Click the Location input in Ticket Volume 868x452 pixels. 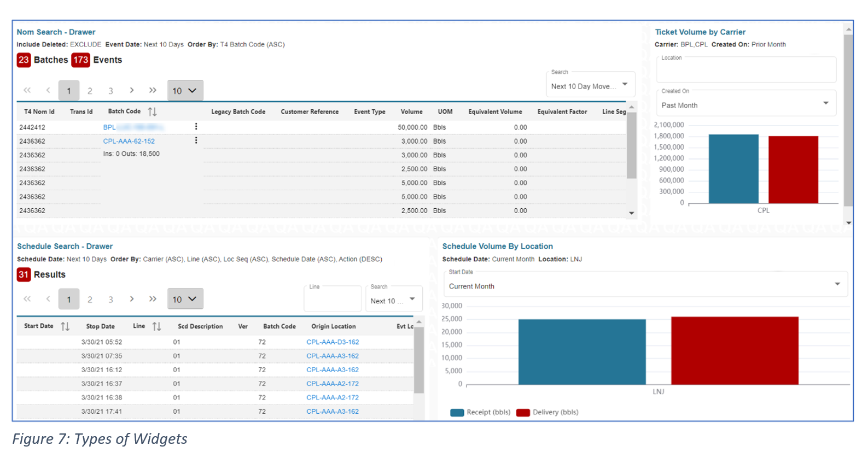click(x=745, y=71)
